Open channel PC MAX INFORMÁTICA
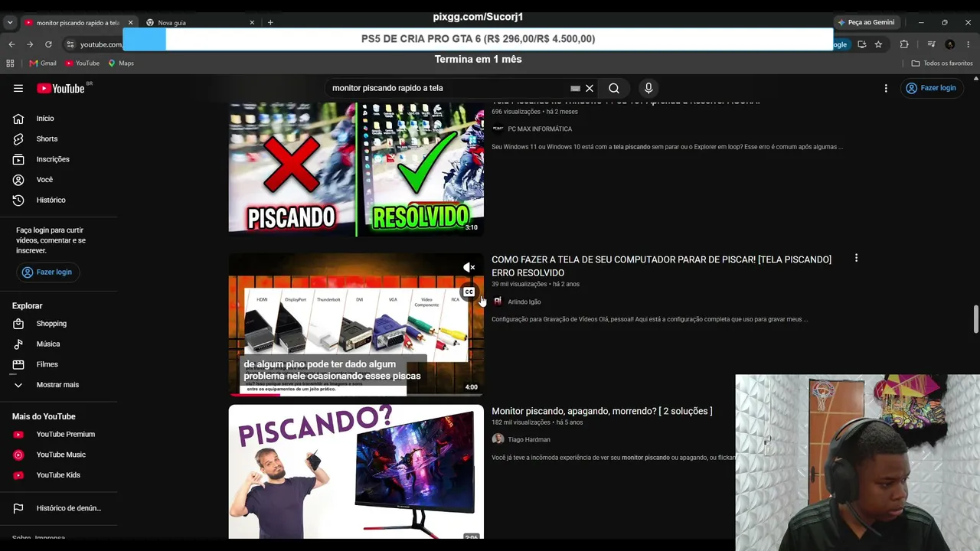 pos(540,129)
